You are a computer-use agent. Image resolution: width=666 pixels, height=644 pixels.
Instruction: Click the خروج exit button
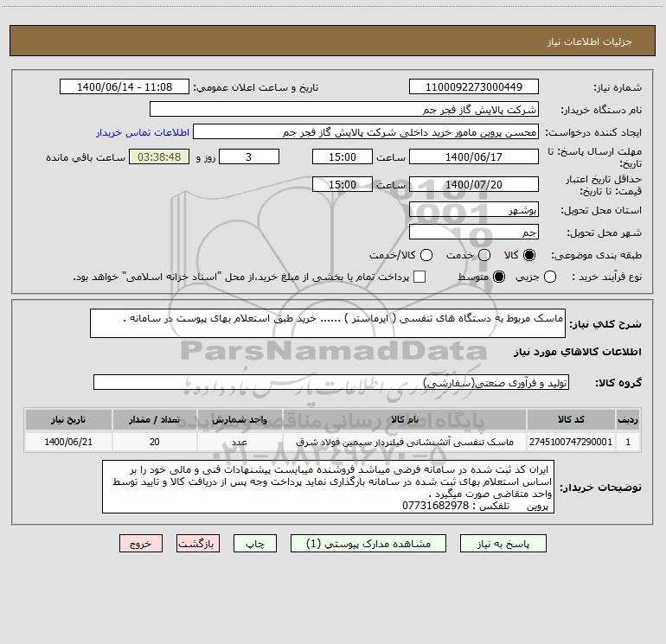pos(141,544)
